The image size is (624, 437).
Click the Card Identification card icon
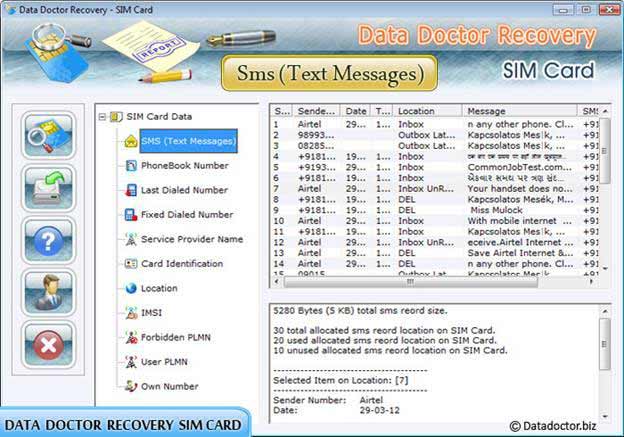click(131, 263)
